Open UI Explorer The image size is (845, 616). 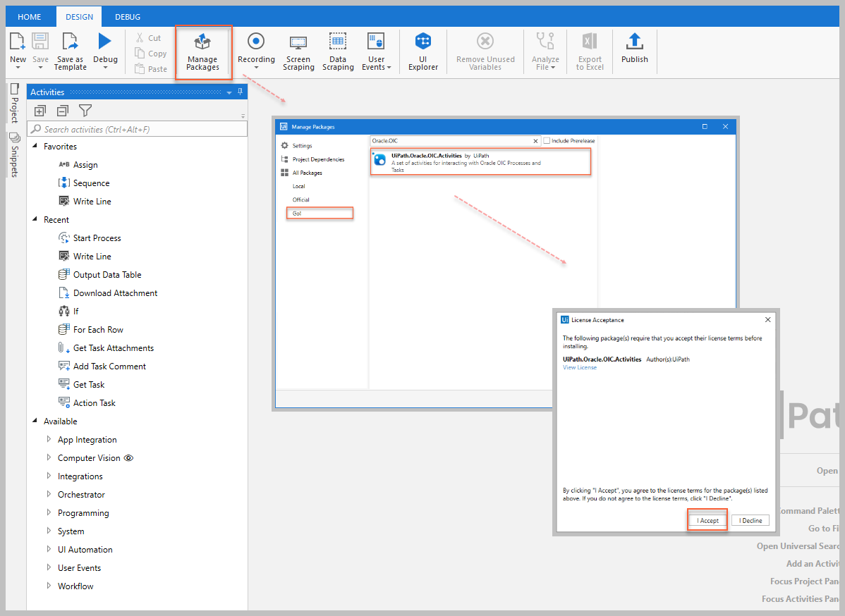pos(423,51)
